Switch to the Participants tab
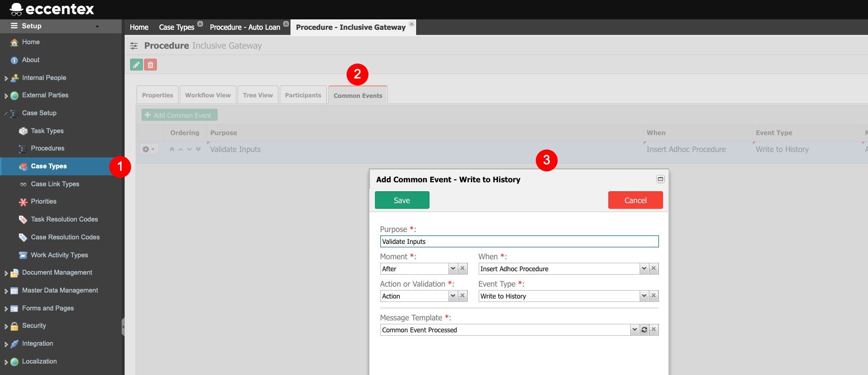868x375 pixels. tap(303, 95)
